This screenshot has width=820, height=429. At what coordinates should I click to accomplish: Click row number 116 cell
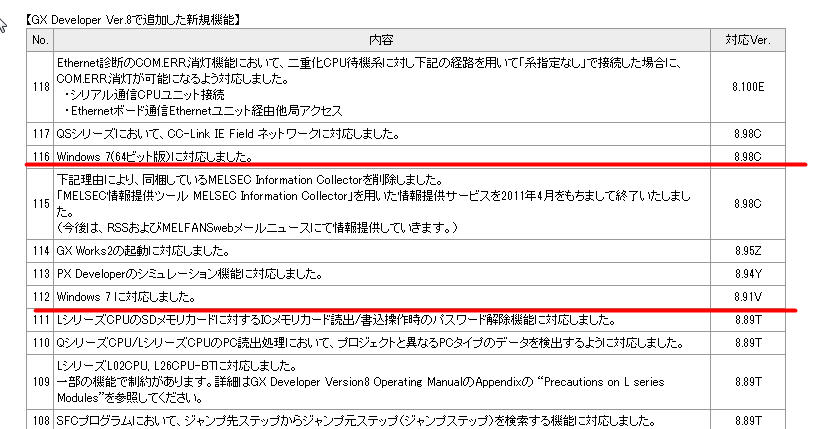click(x=40, y=156)
